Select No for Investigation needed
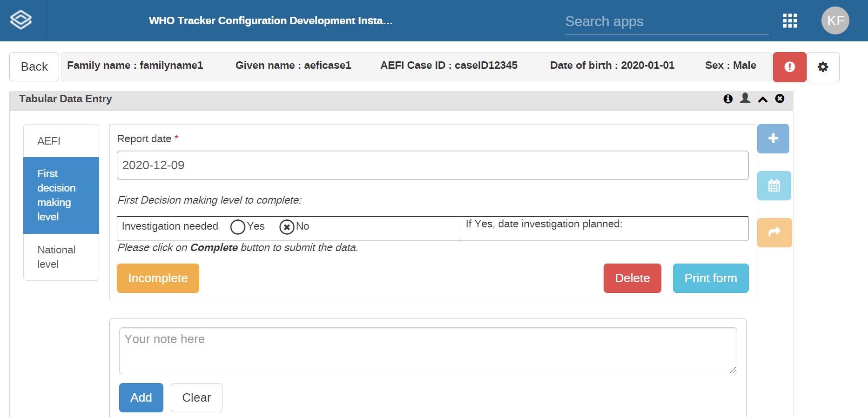The width and height of the screenshot is (868, 417). 287,227
